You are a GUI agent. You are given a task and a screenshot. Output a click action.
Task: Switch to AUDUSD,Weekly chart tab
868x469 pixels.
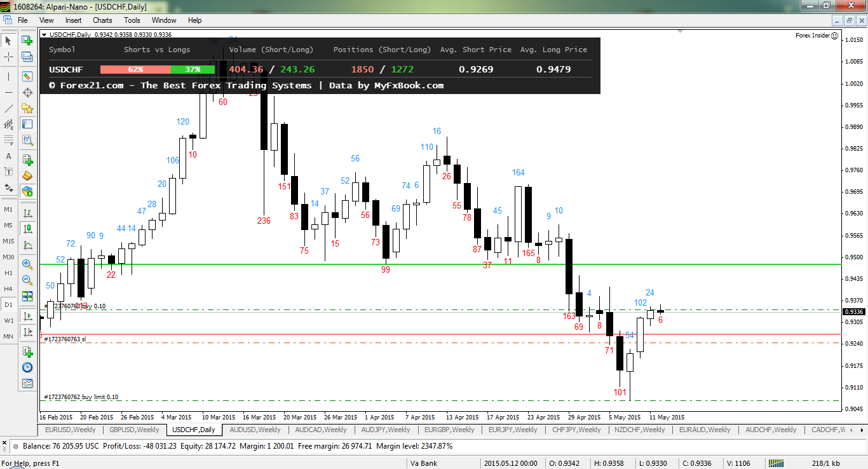pos(255,430)
